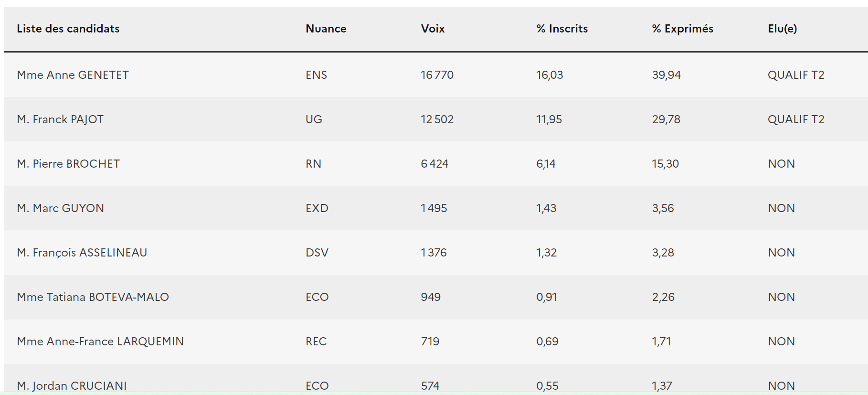Image resolution: width=868 pixels, height=395 pixels.
Task: Click the "Voix" column header
Action: pyautogui.click(x=433, y=29)
